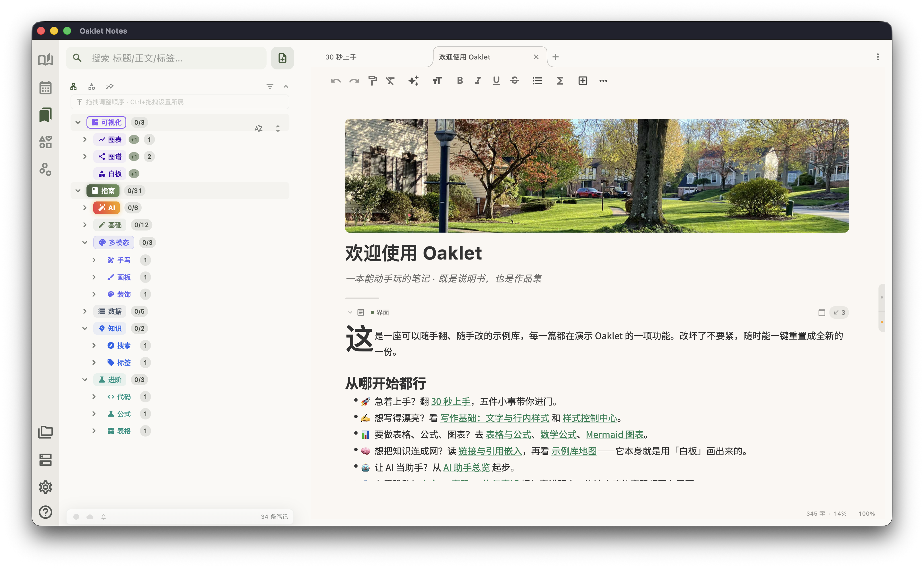Toggle strikethrough formatting
Viewport: 924px width, 568px height.
click(x=515, y=81)
